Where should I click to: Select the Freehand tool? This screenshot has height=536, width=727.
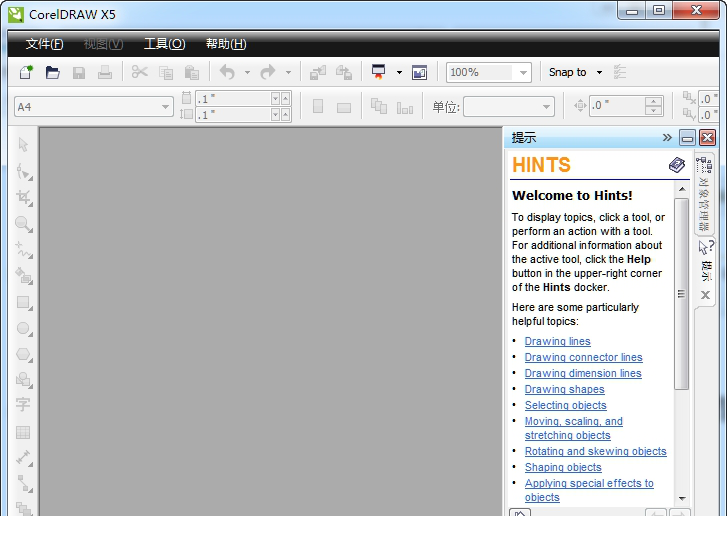click(24, 250)
